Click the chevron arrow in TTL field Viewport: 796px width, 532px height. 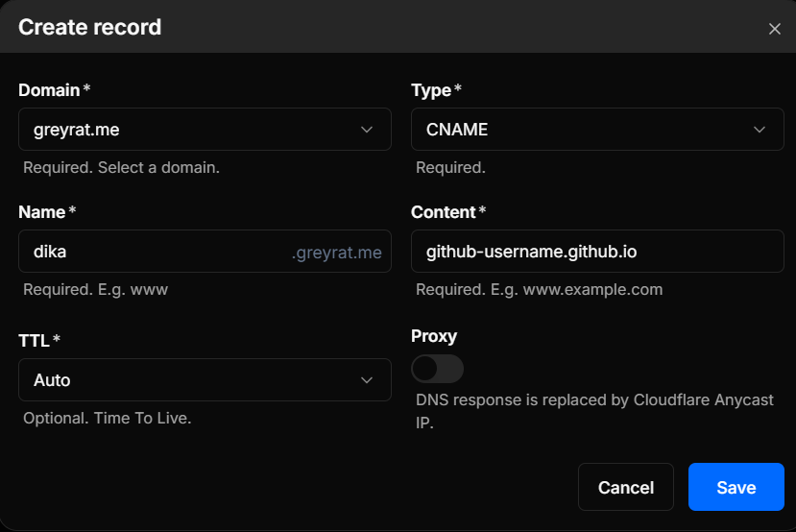click(x=367, y=380)
